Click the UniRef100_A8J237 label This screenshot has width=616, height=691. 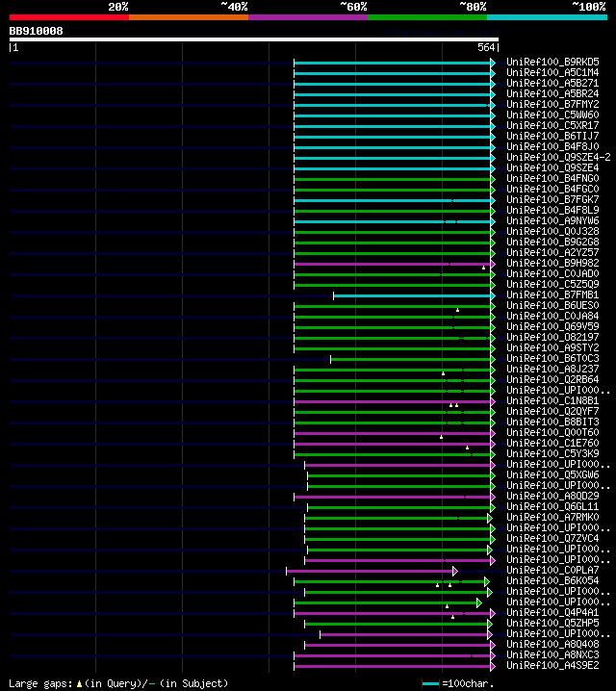tap(552, 369)
